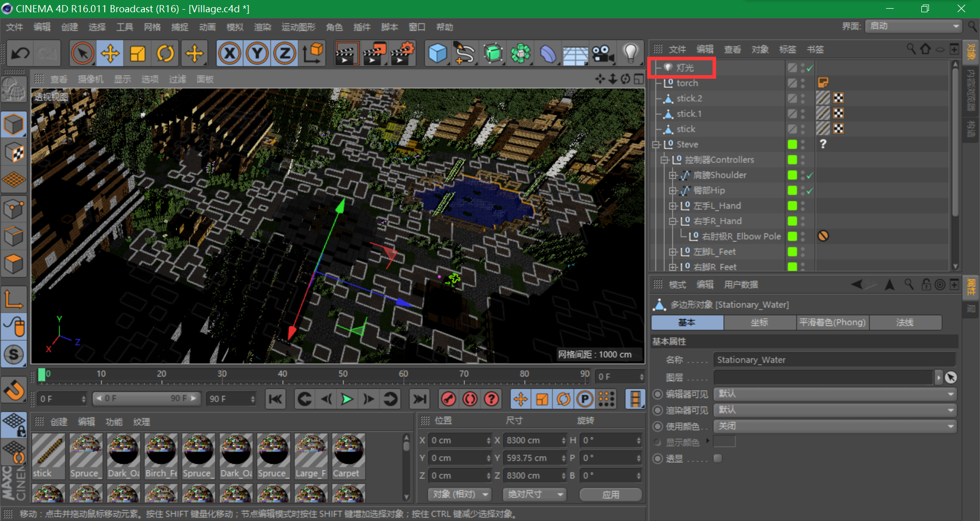Expand the 肩膀Shoulder item
The height and width of the screenshot is (521, 980).
673,175
